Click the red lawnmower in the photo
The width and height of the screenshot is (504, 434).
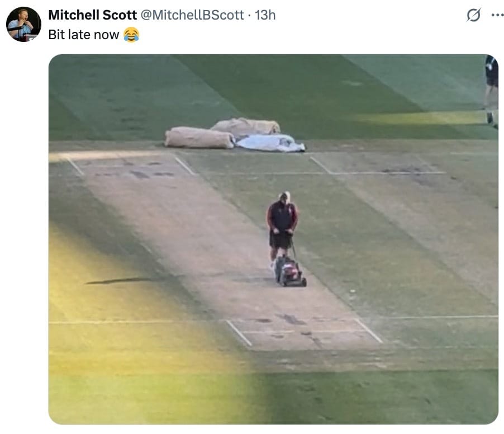pyautogui.click(x=290, y=271)
